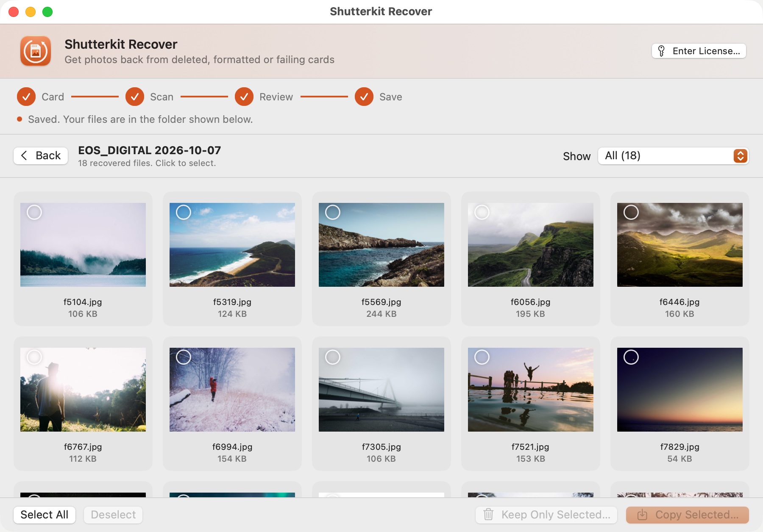The width and height of the screenshot is (763, 532).
Task: Open the f6767.jpg backlit man thumbnail
Action: click(x=83, y=390)
